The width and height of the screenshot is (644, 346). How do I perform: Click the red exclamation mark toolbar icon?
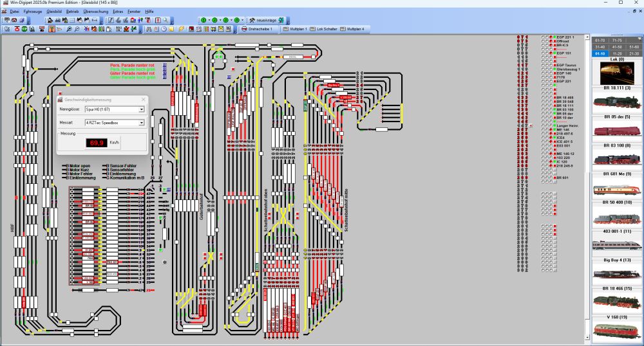[x=158, y=20]
